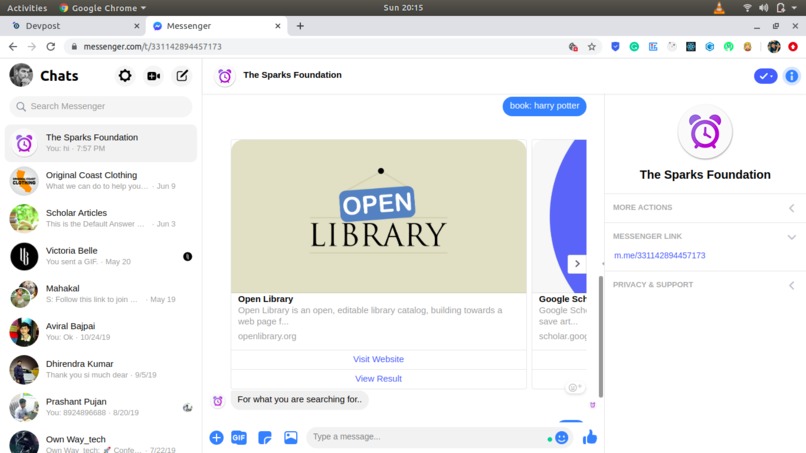Choose a GIF to send

point(239,438)
